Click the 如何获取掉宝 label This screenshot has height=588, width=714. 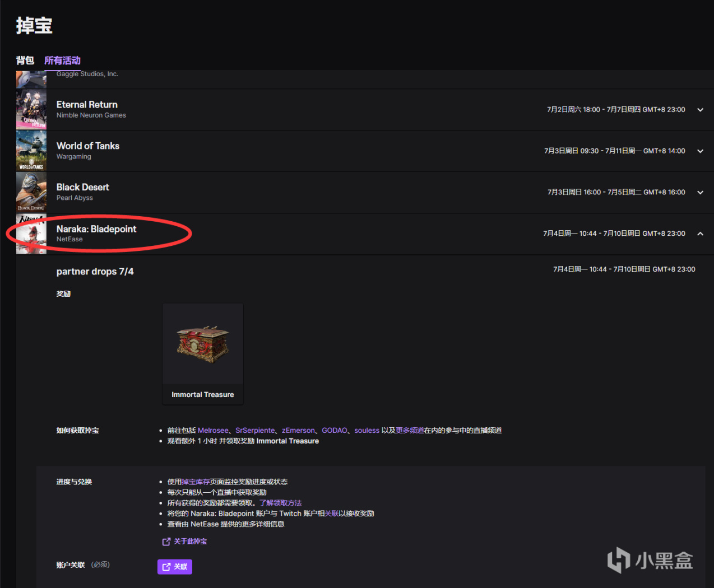click(x=78, y=431)
